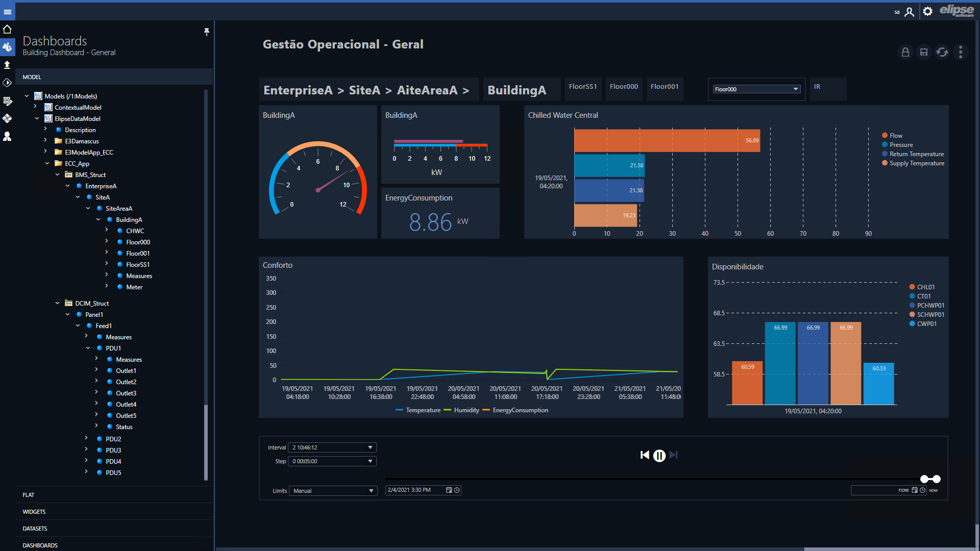Open the three-dot more options menu
The image size is (980, 551).
point(961,52)
